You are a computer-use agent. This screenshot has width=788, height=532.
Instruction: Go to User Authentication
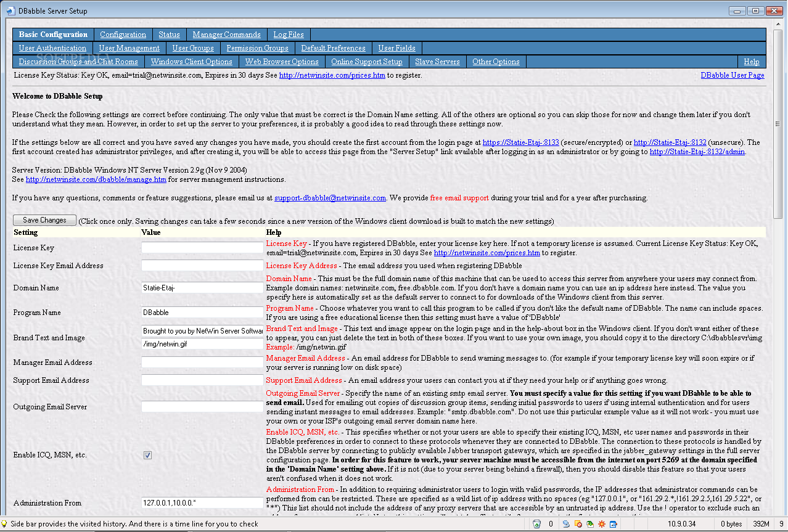click(52, 48)
